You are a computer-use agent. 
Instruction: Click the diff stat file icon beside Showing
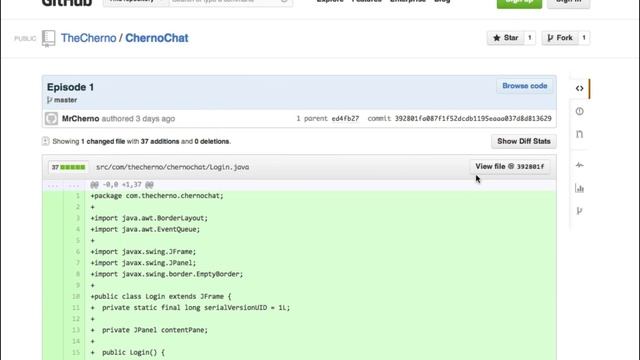click(45, 141)
